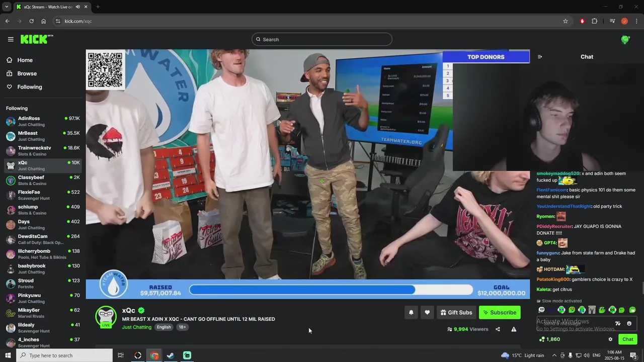The image size is (644, 362).
Task: Click the first white Kick emote
Action: click(x=541, y=310)
